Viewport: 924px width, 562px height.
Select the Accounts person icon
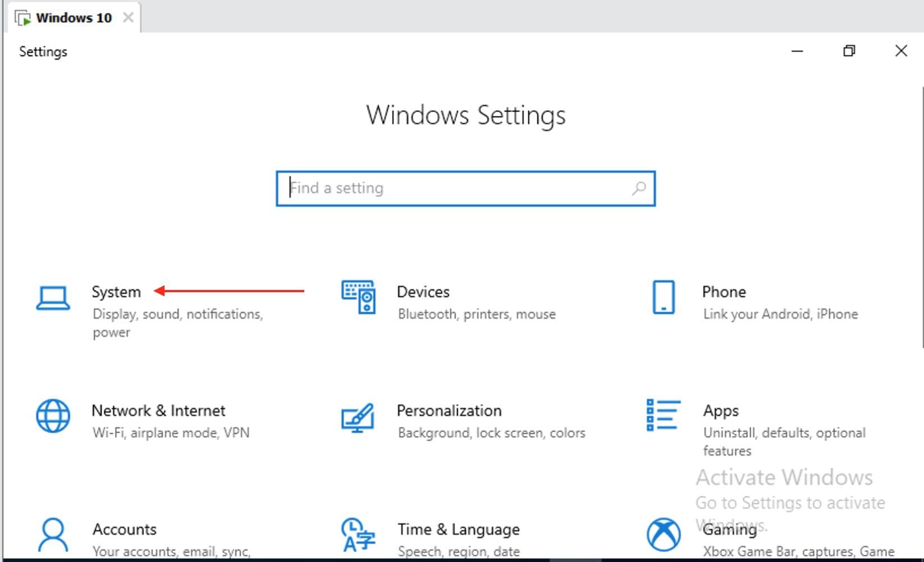pyautogui.click(x=53, y=535)
